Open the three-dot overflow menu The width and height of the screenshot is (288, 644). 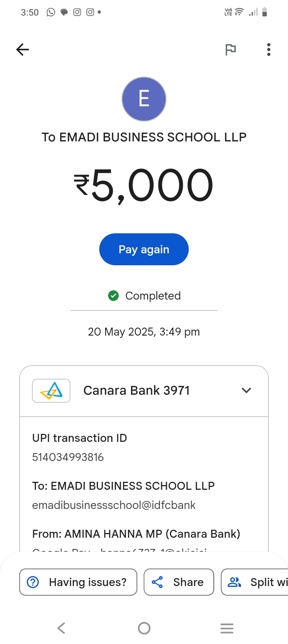(x=269, y=50)
